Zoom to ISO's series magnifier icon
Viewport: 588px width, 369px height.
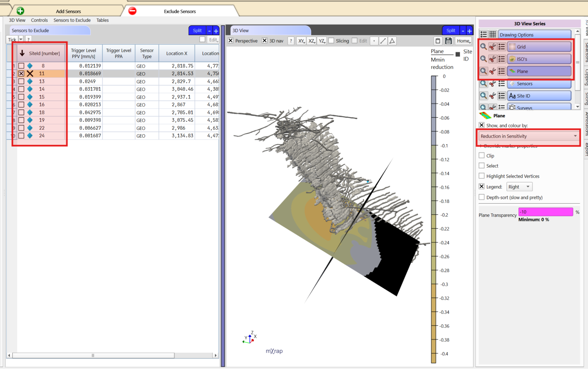[483, 59]
